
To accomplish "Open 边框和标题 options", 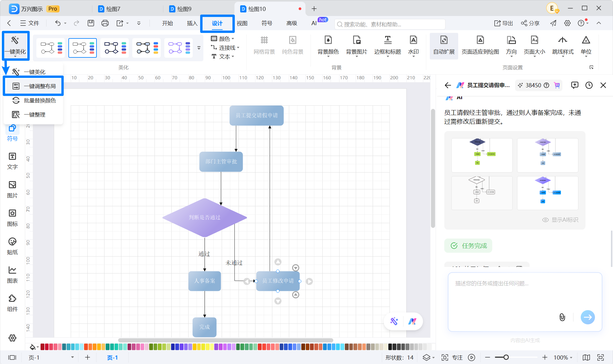I will pyautogui.click(x=387, y=46).
